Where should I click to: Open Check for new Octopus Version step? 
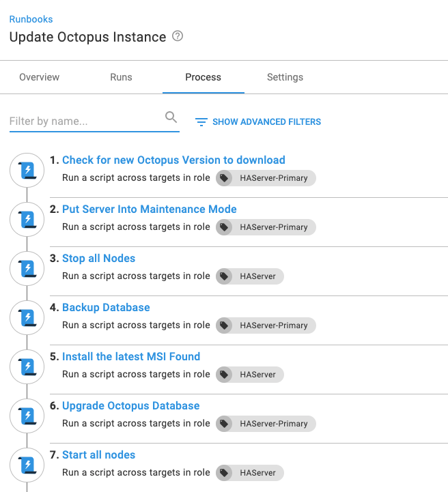[173, 160]
